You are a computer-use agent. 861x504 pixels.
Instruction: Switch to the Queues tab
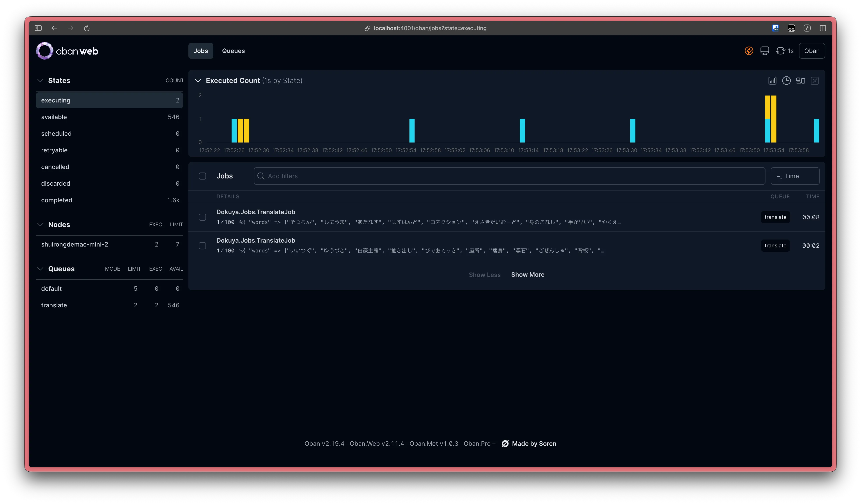pyautogui.click(x=233, y=51)
